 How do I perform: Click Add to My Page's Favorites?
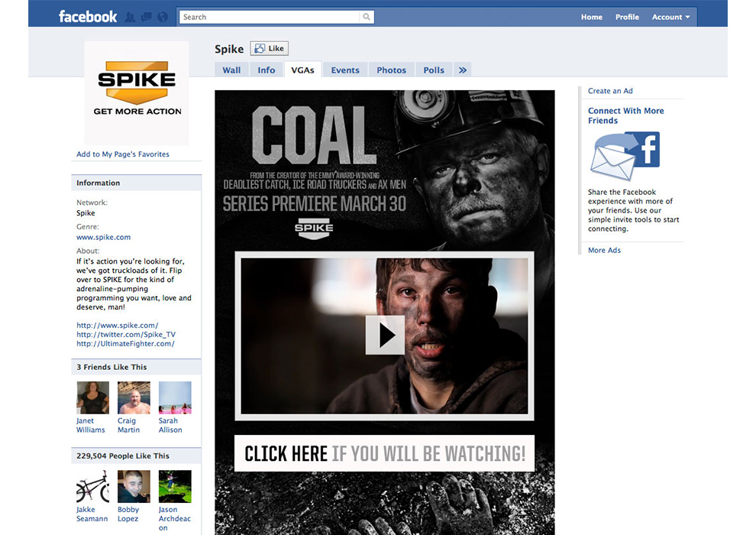pos(123,154)
